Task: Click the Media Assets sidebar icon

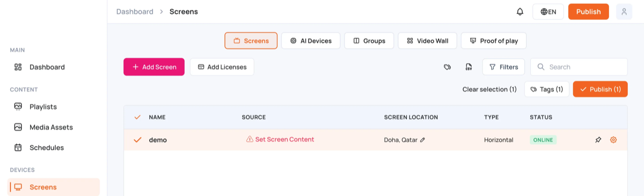Action: (18, 127)
